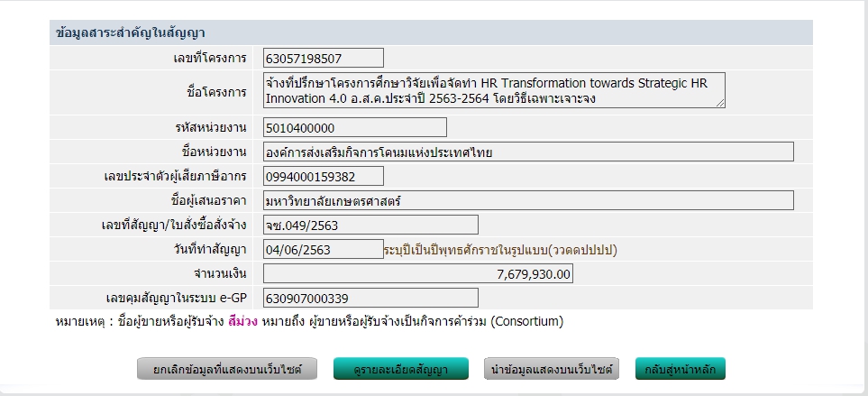Image resolution: width=868 pixels, height=396 pixels.
Task: Go back via กลับสู่หน้าหลัก button
Action: pyautogui.click(x=680, y=369)
